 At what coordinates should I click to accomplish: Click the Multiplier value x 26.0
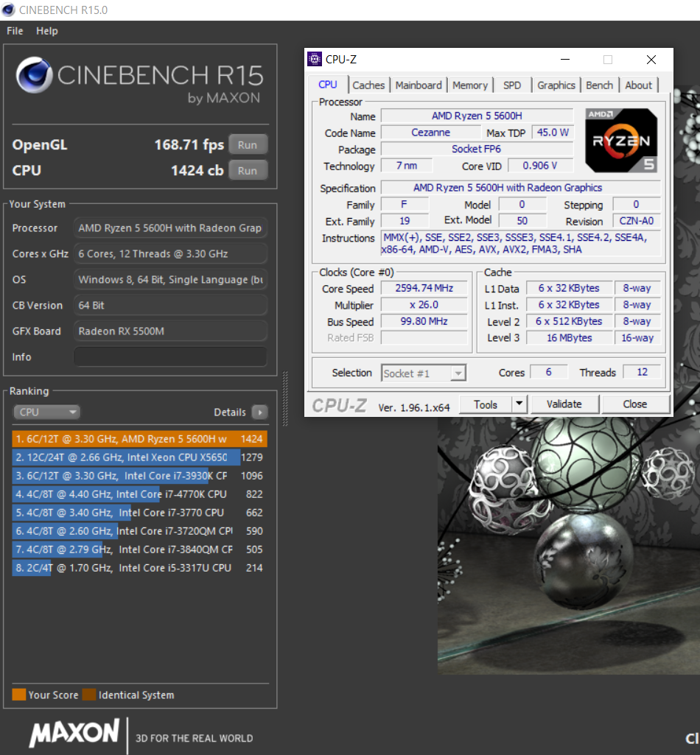[424, 305]
